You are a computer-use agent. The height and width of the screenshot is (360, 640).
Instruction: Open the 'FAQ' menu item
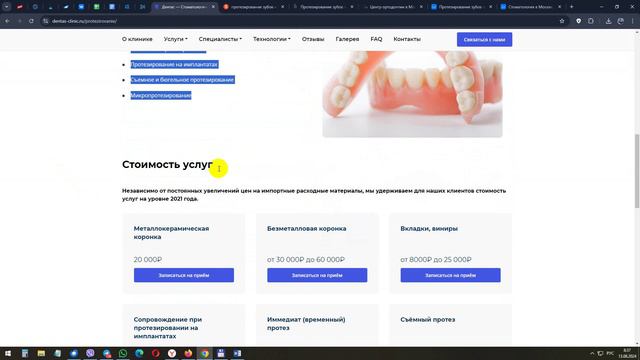pyautogui.click(x=376, y=39)
